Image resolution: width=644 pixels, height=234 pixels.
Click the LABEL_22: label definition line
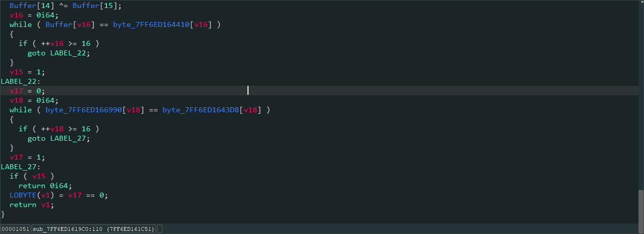point(20,81)
